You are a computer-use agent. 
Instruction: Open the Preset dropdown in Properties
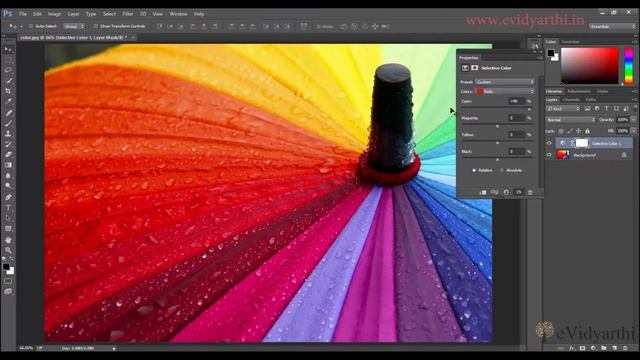[504, 82]
